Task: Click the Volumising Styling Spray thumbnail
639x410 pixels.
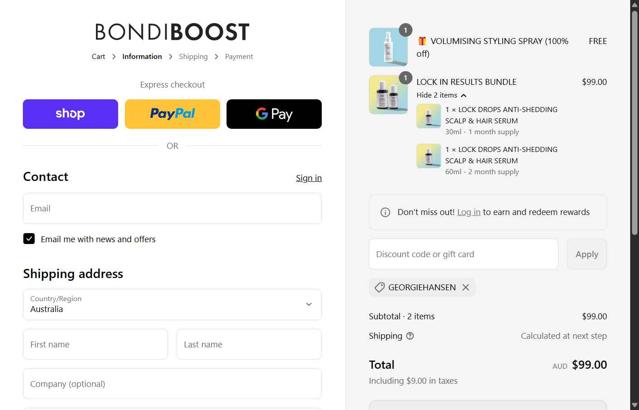Action: pyautogui.click(x=388, y=47)
